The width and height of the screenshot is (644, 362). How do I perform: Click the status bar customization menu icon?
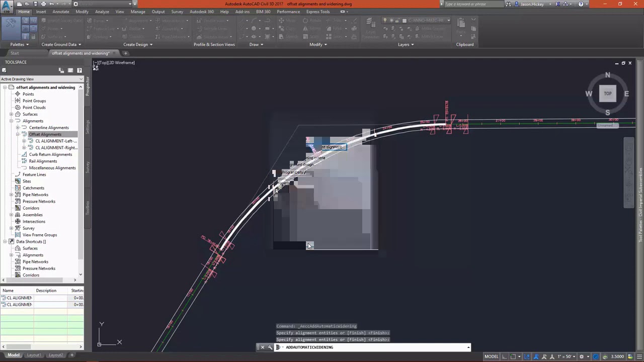pos(639,356)
